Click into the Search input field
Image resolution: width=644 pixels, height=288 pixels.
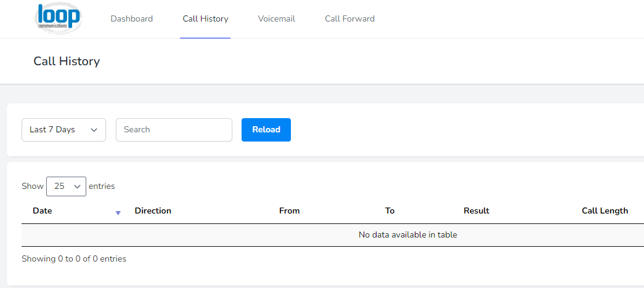point(174,130)
